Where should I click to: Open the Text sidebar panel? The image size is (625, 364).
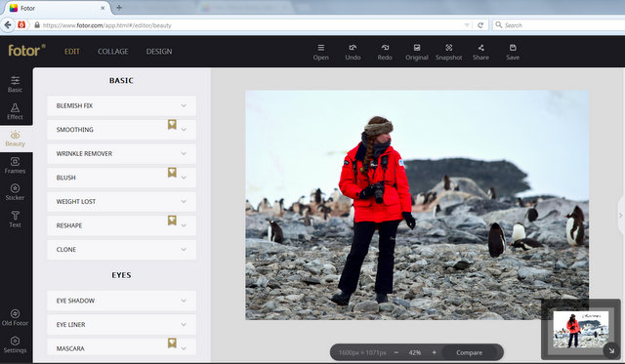point(15,219)
